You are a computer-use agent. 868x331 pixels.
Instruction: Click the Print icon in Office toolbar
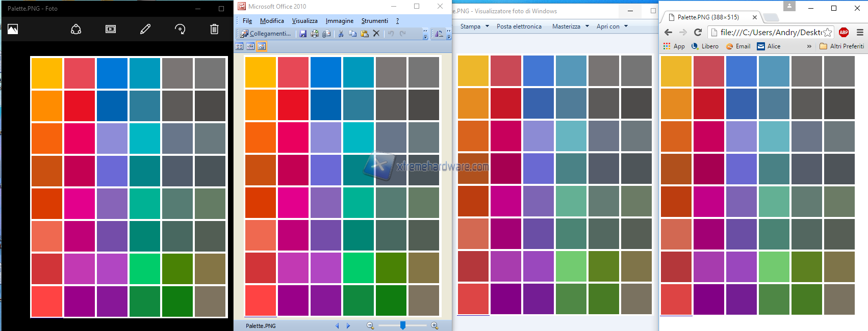[315, 34]
